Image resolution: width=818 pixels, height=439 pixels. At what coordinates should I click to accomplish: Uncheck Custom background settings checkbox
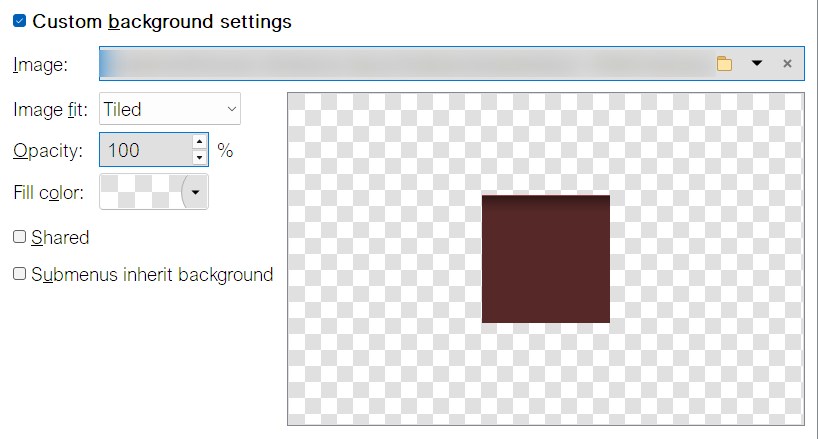19,21
